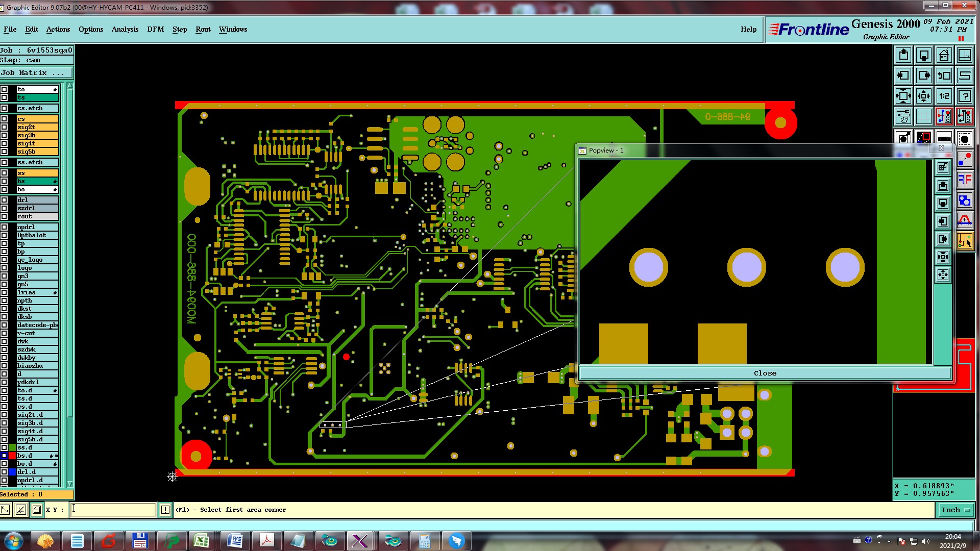
Task: Click the pan down icon
Action: [x=923, y=55]
